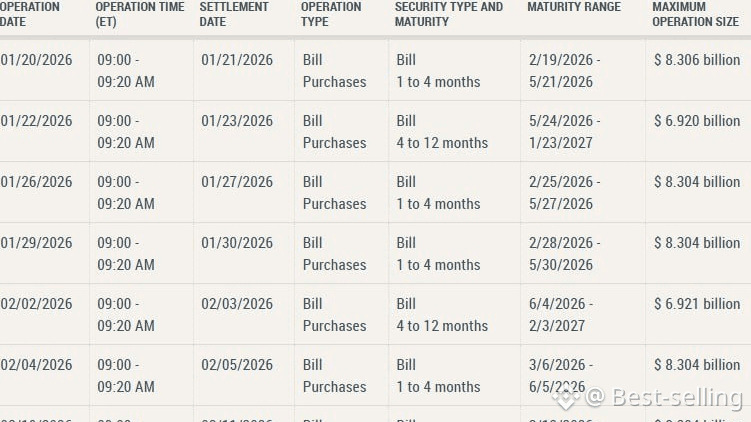Select maturity range 2/28/2026 - 5/30/2026
751x422 pixels.
click(565, 254)
